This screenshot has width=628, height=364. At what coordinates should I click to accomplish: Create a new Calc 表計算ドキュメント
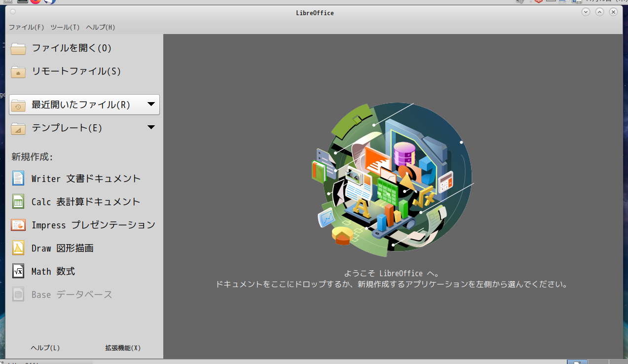[84, 202]
